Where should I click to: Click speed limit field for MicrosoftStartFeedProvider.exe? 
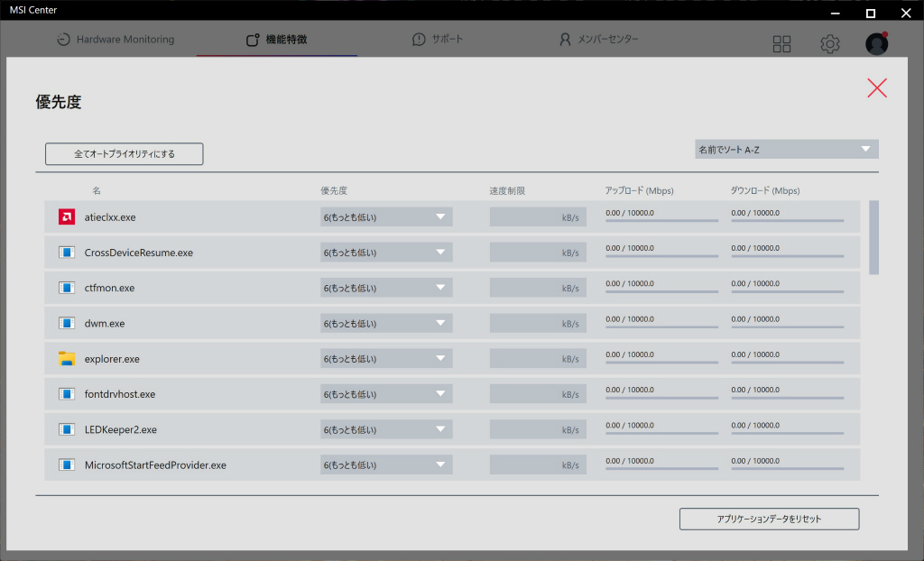[538, 464]
